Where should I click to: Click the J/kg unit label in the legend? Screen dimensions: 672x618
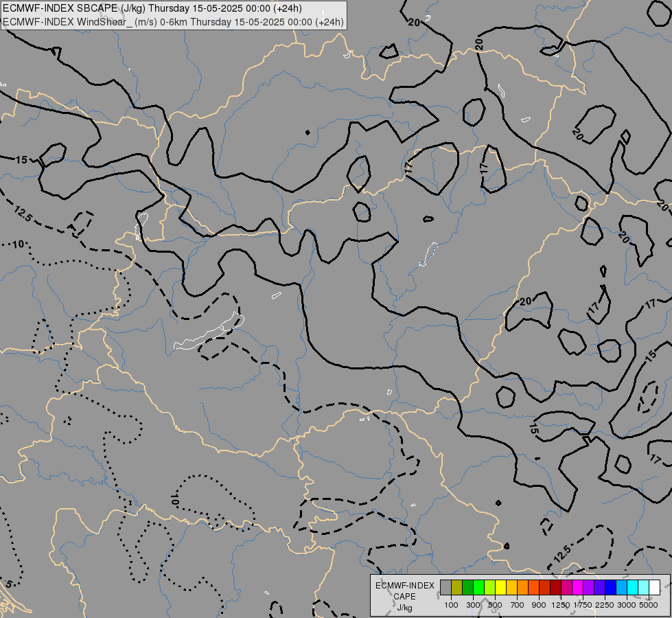[x=404, y=608]
